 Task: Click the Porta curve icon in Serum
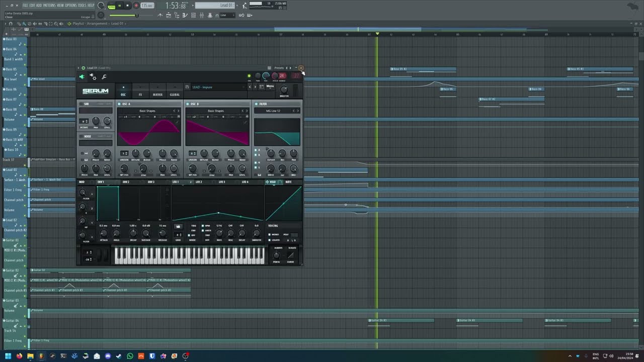point(290,255)
